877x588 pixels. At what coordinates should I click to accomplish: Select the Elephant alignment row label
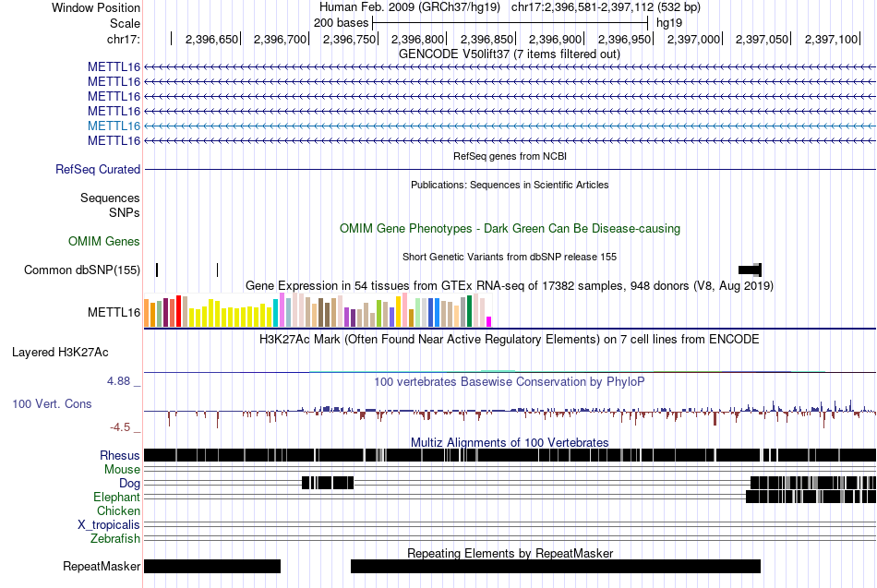pos(117,497)
